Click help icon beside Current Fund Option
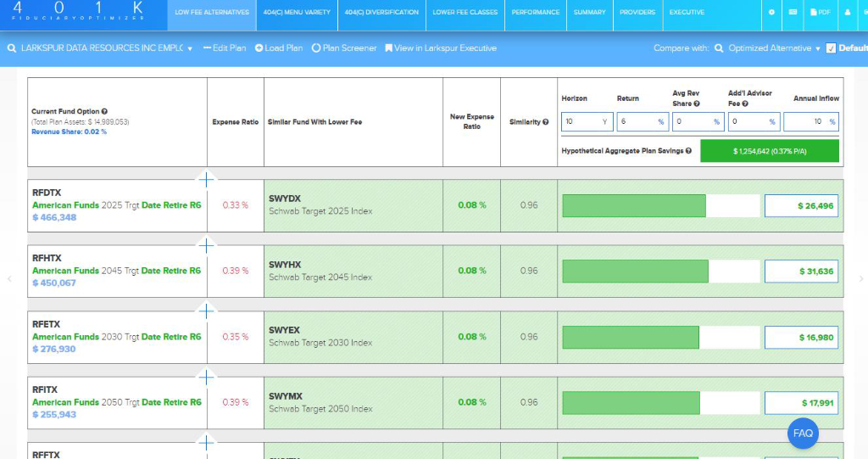The image size is (868, 459). pos(105,111)
